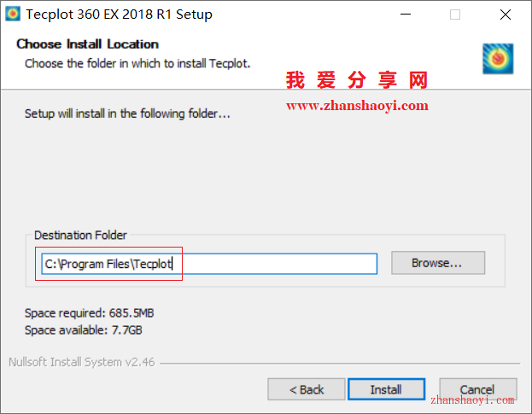Start installation with the Install button

coord(386,389)
